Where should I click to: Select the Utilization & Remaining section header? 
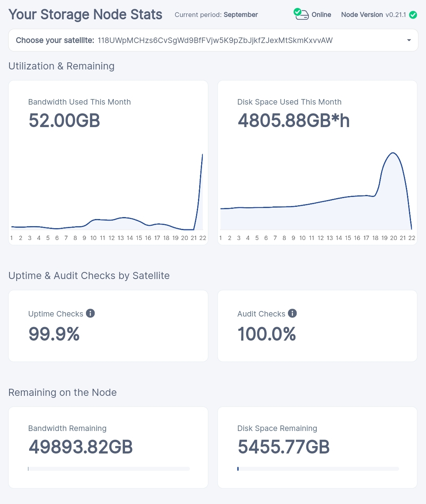[61, 66]
